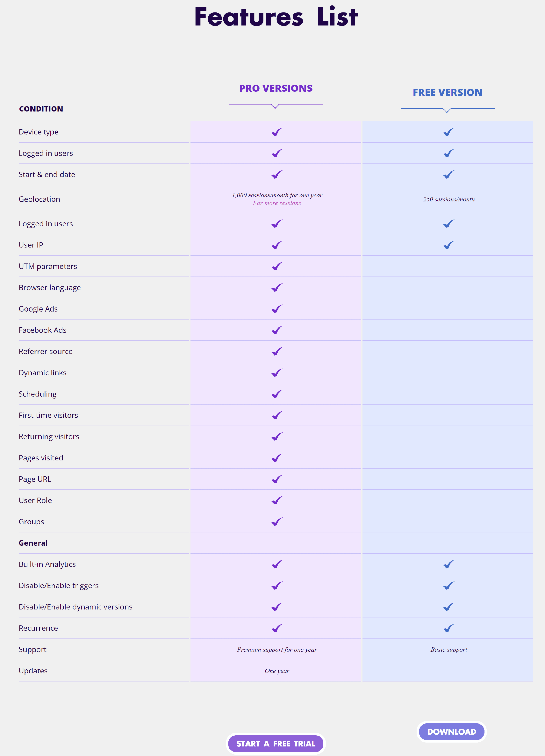The image size is (545, 756).
Task: Click the Free version checkmark for Logged in users
Action: point(448,153)
